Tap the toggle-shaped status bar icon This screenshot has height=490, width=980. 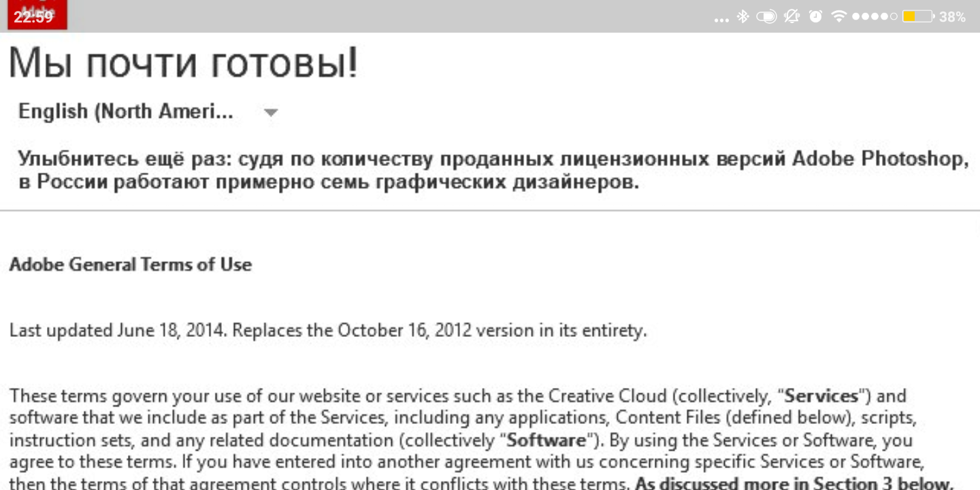click(766, 16)
